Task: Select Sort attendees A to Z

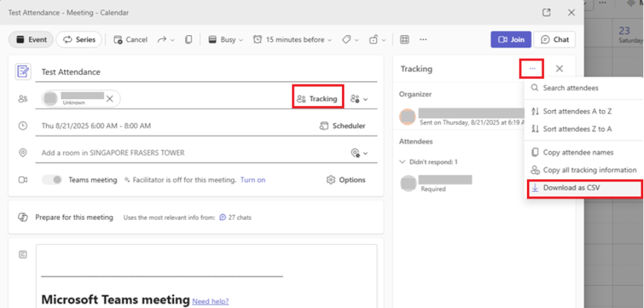Action: (583, 111)
